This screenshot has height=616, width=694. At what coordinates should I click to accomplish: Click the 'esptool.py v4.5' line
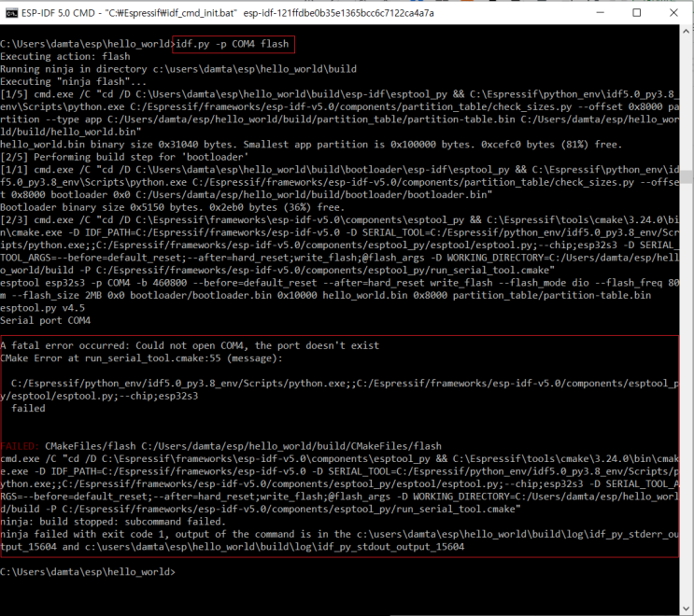[42, 308]
